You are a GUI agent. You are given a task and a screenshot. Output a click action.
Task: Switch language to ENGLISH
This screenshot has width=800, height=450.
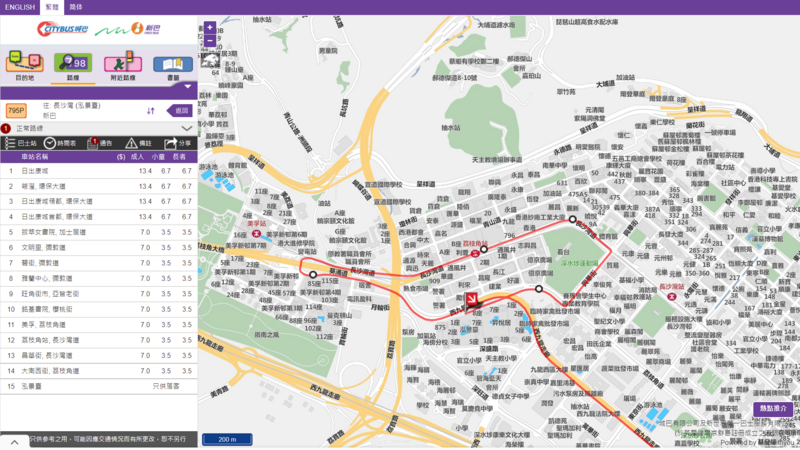coord(20,7)
